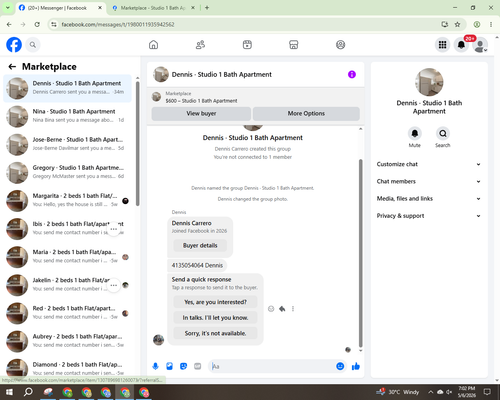500x400 pixels.
Task: Open Aubrey - 2 beds 1 bath chat
Action: (x=67, y=341)
